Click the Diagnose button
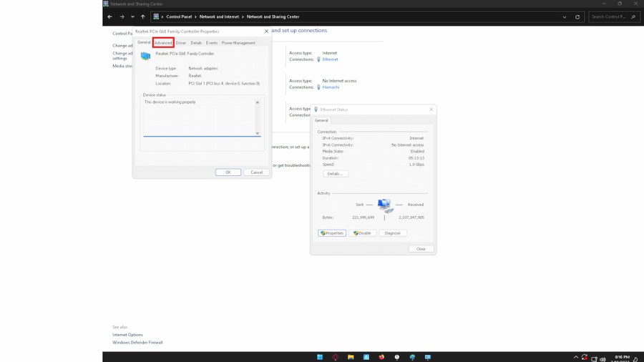The height and width of the screenshot is (362, 644). click(x=392, y=233)
